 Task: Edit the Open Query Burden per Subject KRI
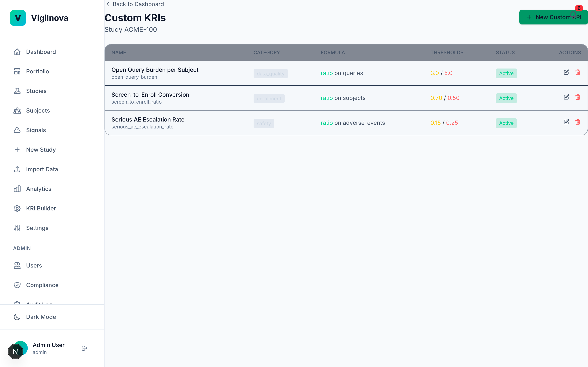coord(566,72)
